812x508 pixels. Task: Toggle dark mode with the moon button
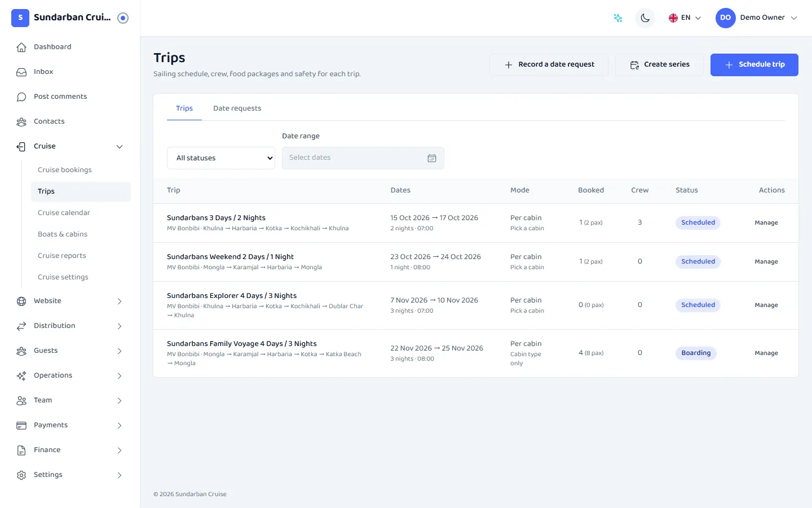pyautogui.click(x=645, y=18)
